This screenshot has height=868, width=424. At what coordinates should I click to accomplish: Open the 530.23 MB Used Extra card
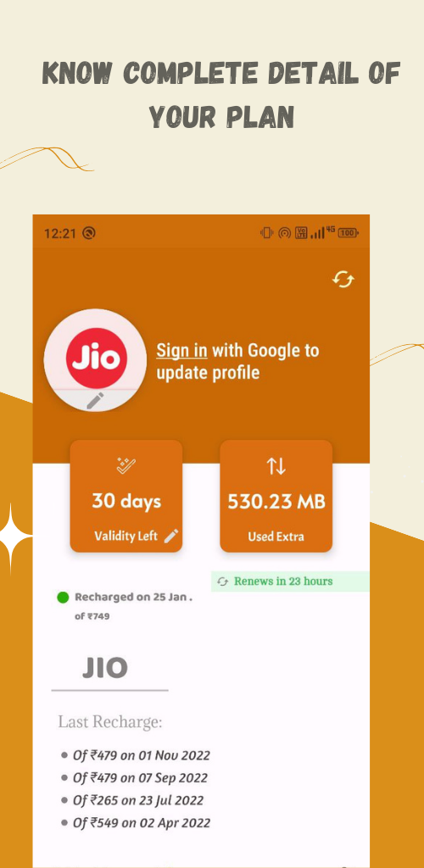276,496
